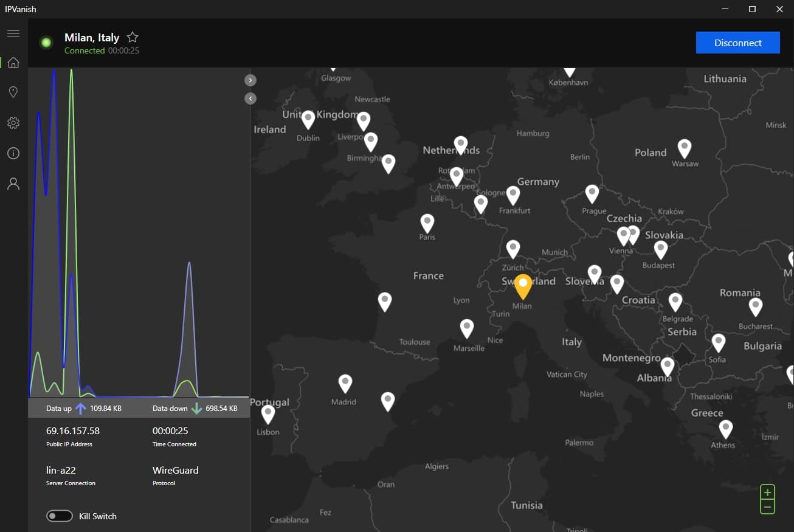The width and height of the screenshot is (794, 532).
Task: Select the Frankfurt map pin
Action: coord(513,195)
